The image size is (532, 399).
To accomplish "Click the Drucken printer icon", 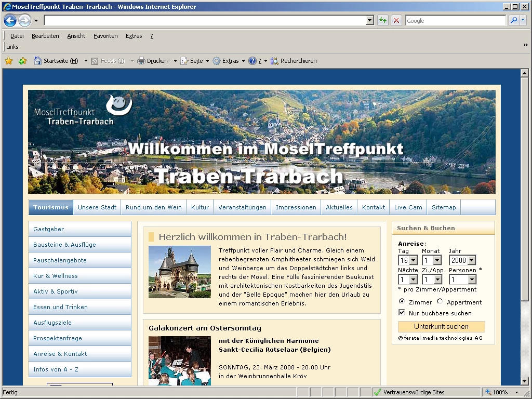I will [x=141, y=61].
